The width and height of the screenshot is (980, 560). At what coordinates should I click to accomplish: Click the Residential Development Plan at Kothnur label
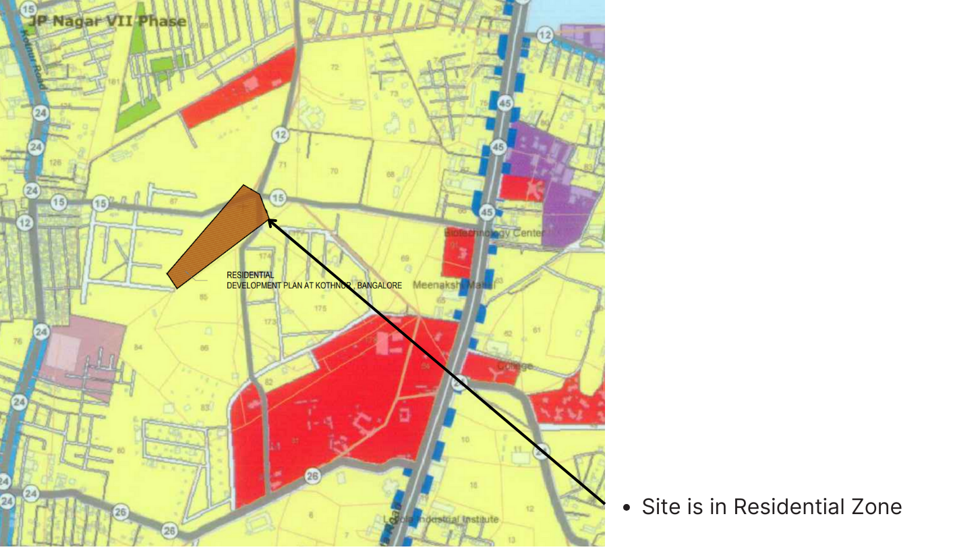(314, 281)
